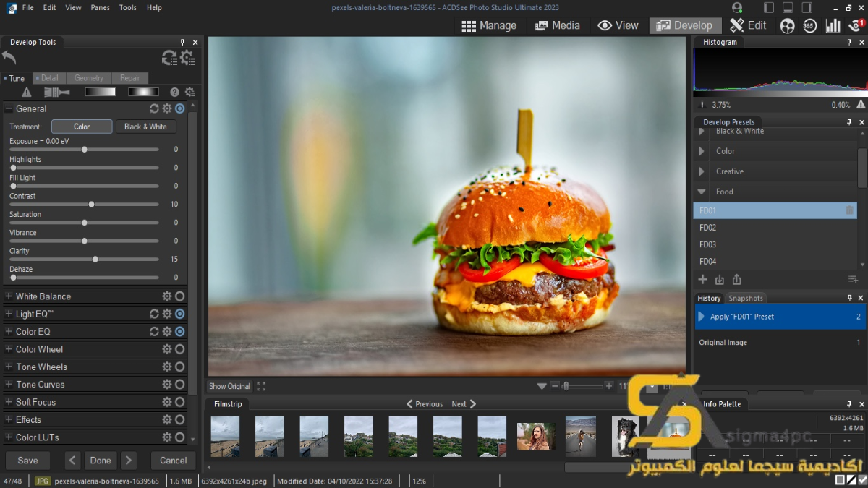Click the Saturation slider track
This screenshot has height=488, width=868.
[x=84, y=223]
